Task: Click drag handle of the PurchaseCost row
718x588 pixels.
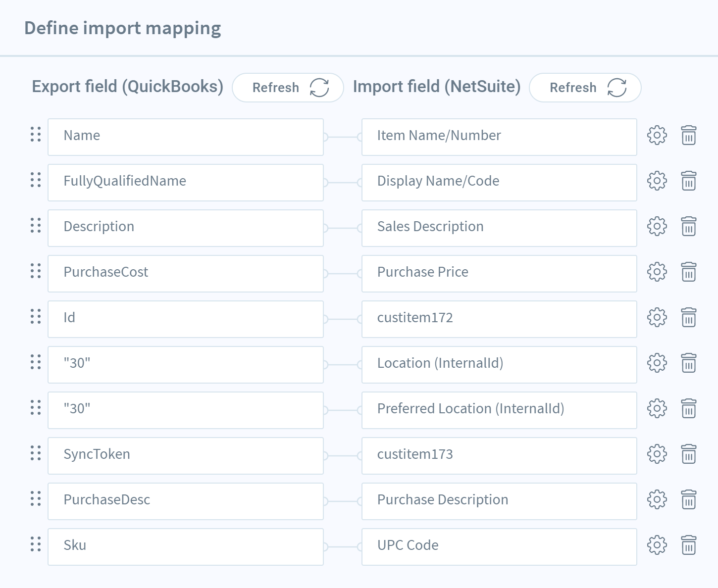Action: (36, 271)
